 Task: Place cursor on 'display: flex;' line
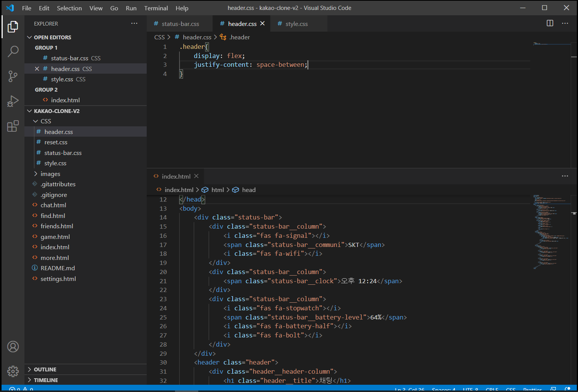(219, 56)
